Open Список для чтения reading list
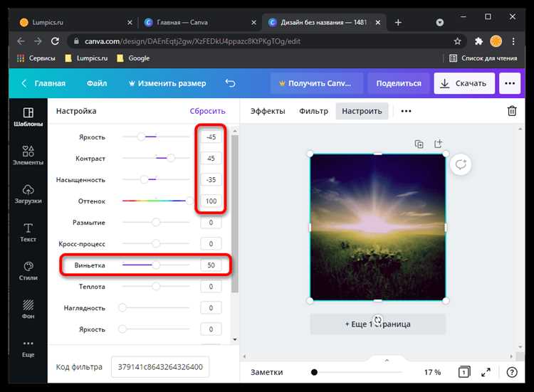Image resolution: width=534 pixels, height=392 pixels. (483, 58)
